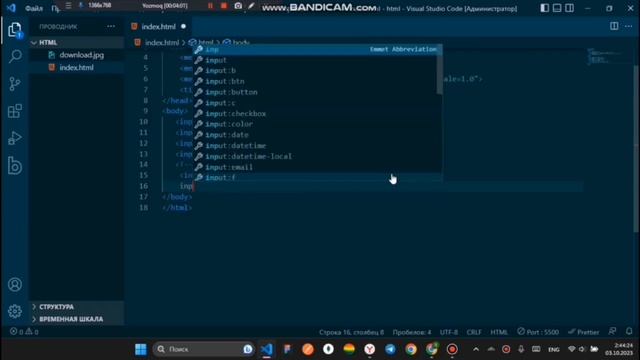
Task: Open the Extensions view
Action: click(x=15, y=111)
